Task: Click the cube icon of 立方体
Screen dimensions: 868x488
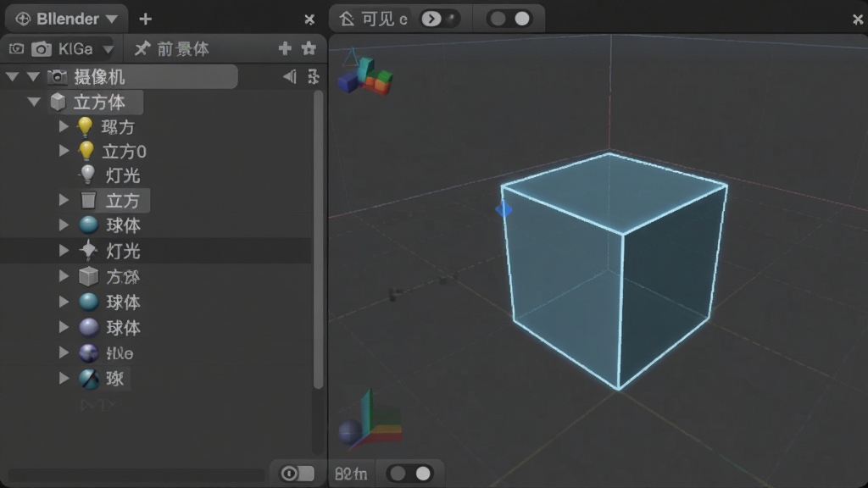Action: coord(58,102)
